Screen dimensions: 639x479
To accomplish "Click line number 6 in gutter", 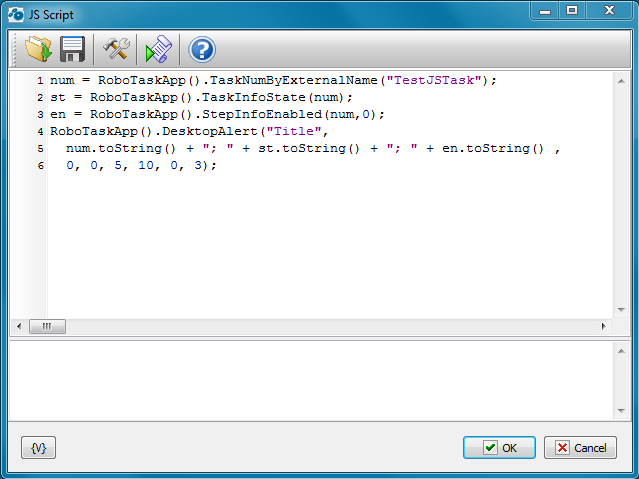I will [40, 166].
